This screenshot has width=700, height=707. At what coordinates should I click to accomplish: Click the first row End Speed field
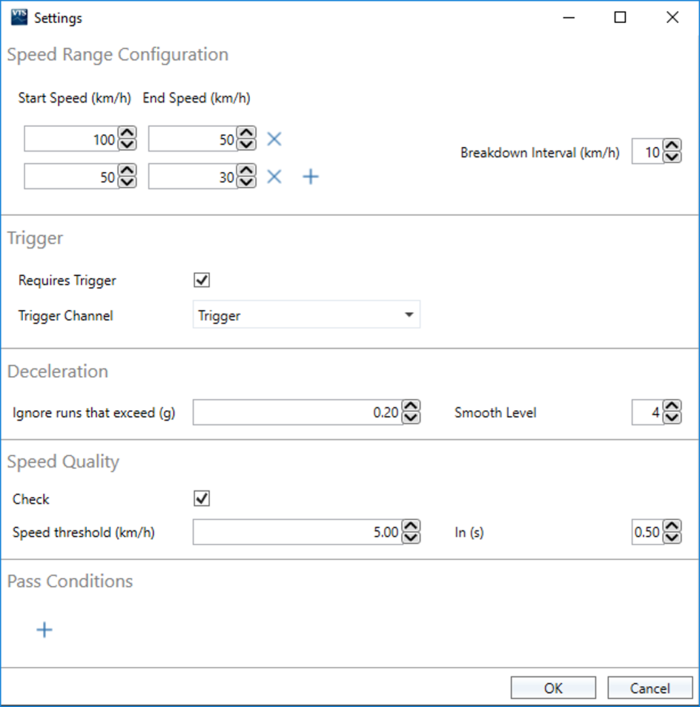pyautogui.click(x=192, y=140)
